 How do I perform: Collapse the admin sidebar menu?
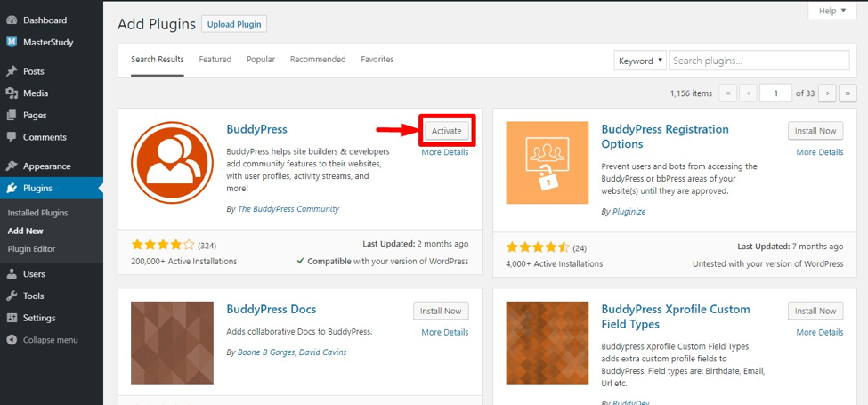tap(50, 340)
